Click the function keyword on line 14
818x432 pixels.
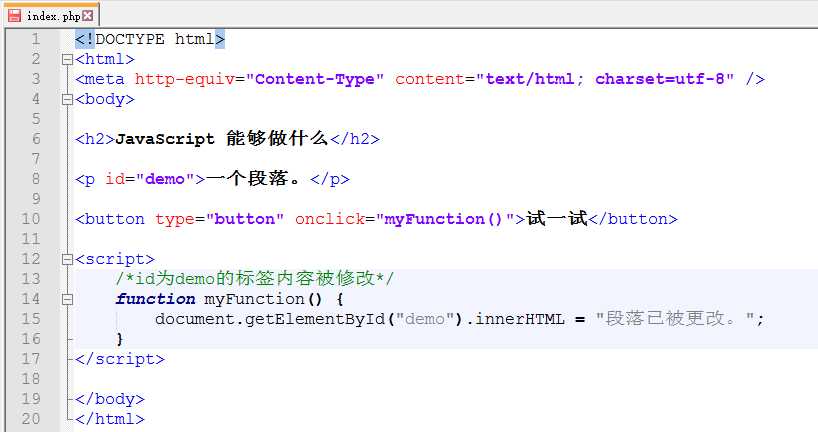(155, 299)
